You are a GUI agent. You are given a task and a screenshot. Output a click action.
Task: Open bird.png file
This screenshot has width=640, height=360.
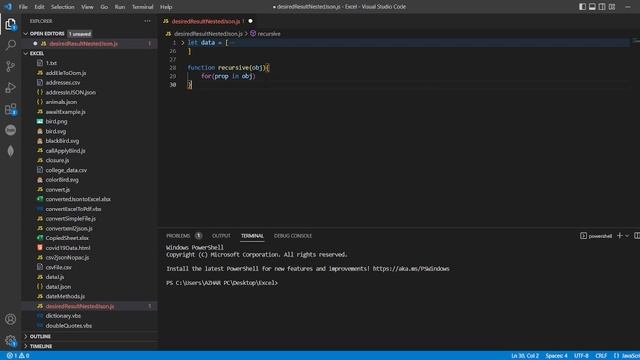click(x=56, y=122)
